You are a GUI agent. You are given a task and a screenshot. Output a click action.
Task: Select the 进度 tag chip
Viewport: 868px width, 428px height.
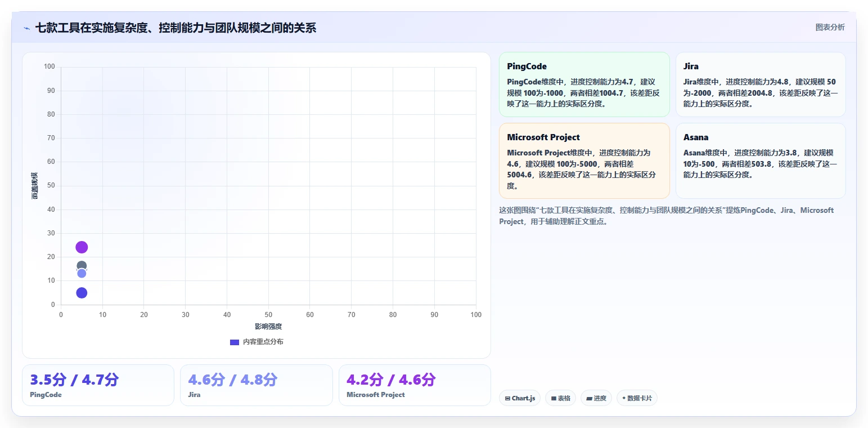[x=596, y=398]
